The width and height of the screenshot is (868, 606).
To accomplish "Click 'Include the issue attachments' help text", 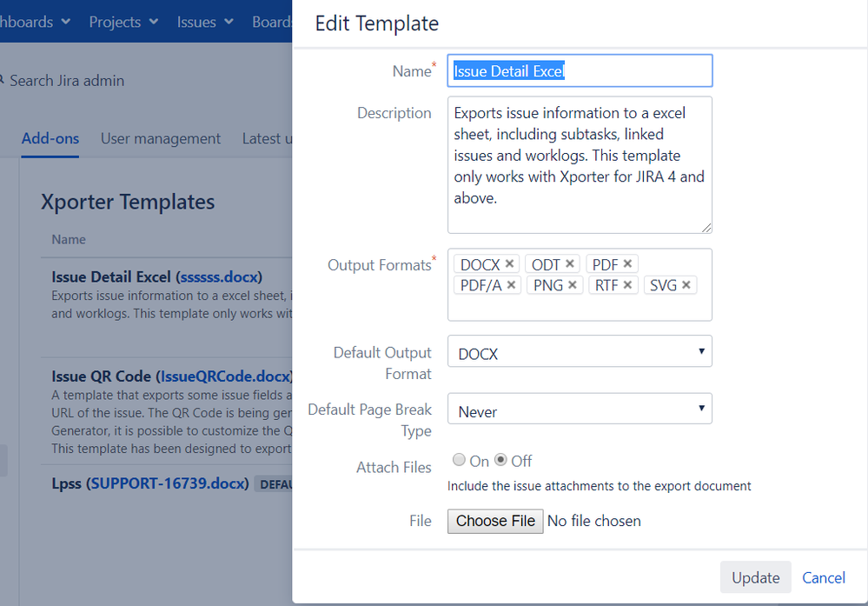I will click(x=599, y=486).
